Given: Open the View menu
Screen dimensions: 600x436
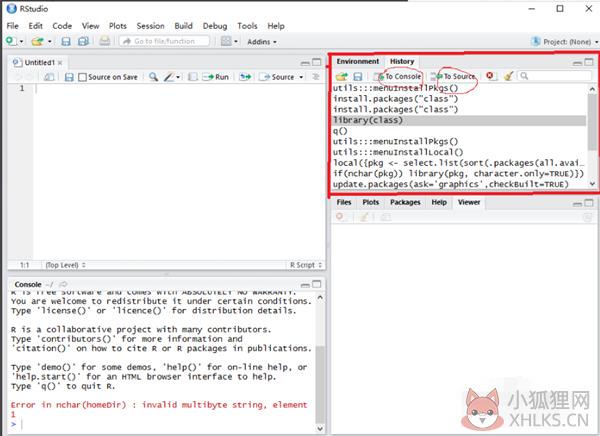Looking at the screenshot, I should (x=90, y=26).
